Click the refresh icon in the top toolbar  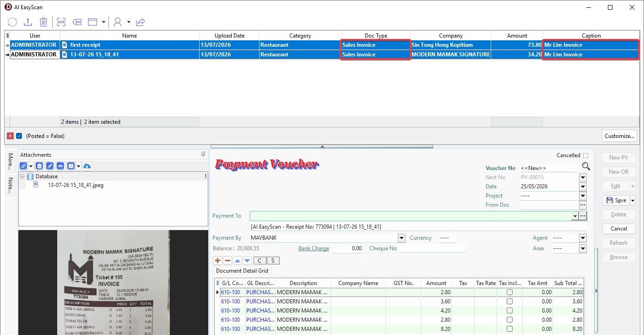[x=12, y=22]
